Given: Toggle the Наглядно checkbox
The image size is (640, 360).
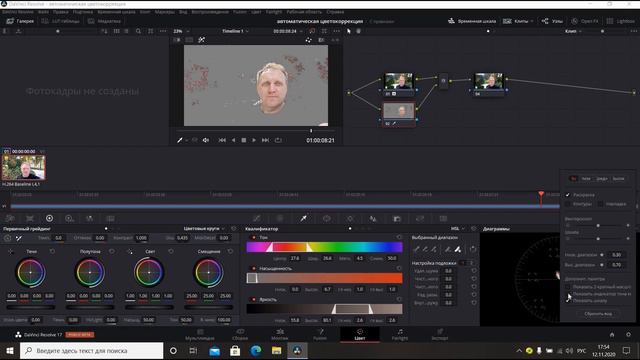Looking at the screenshot, I should (x=600, y=204).
